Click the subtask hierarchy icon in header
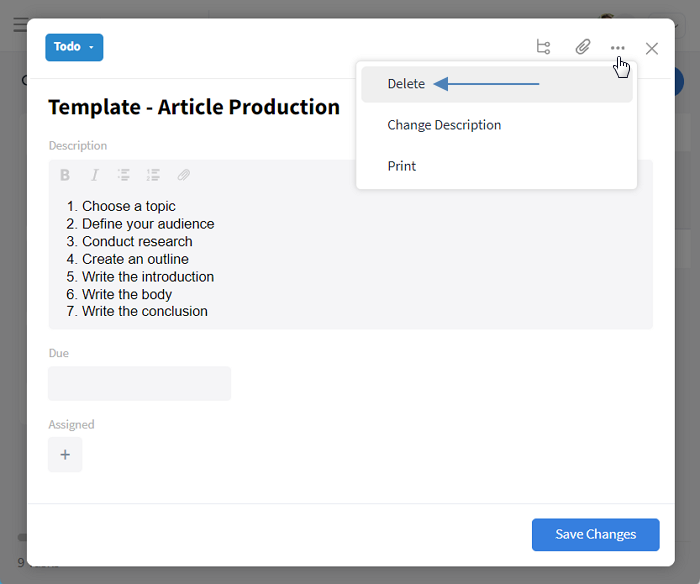Viewport: 700px width, 584px height. click(543, 47)
